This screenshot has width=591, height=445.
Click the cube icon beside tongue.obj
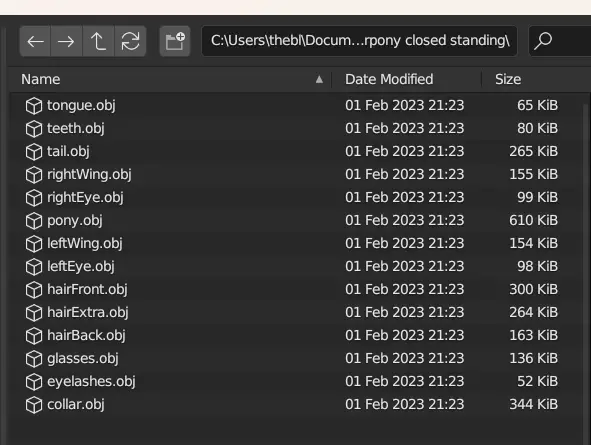34,106
